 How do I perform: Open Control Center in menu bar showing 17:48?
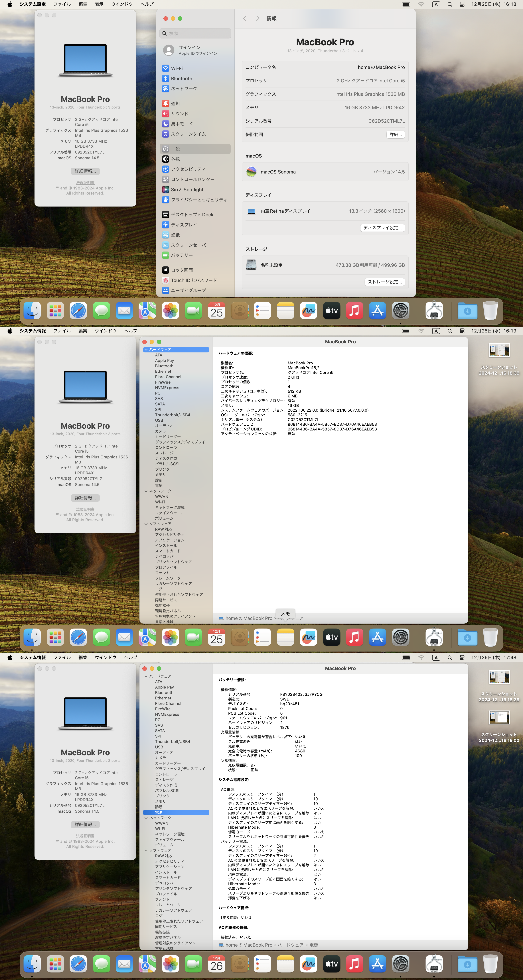click(x=462, y=657)
